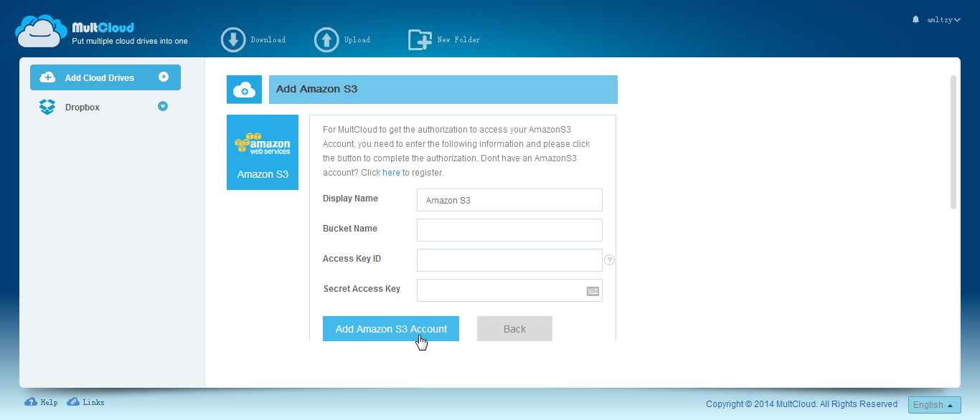
Task: Expand the Dropbox drive dropdown arrow
Action: (163, 107)
